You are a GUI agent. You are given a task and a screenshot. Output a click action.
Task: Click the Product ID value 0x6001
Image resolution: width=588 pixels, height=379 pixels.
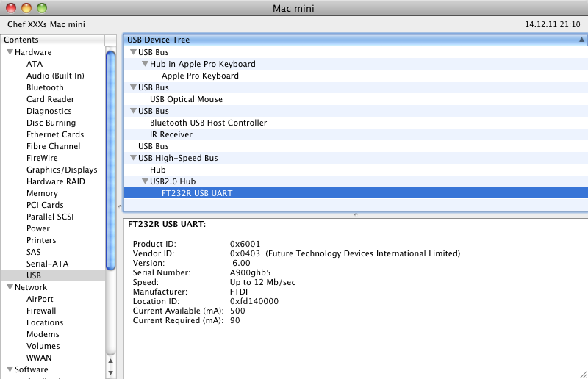pos(245,244)
